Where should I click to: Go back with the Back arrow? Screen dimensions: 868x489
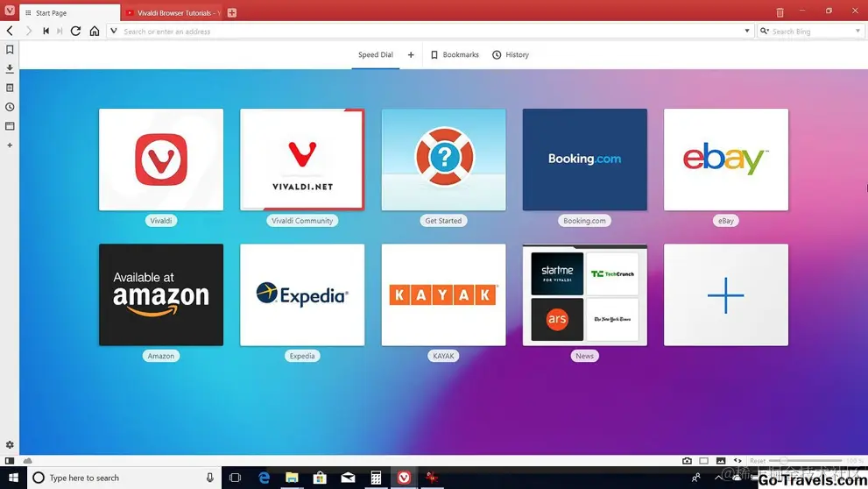click(10, 31)
